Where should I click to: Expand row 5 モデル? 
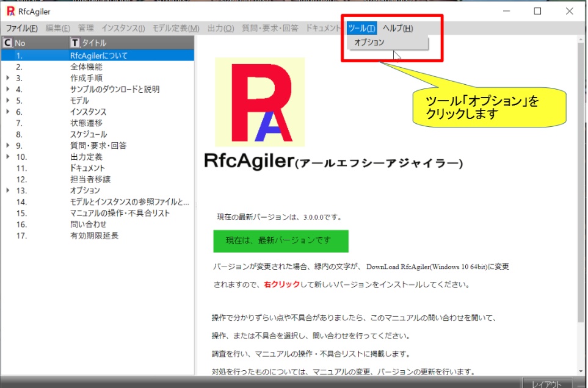tap(8, 101)
